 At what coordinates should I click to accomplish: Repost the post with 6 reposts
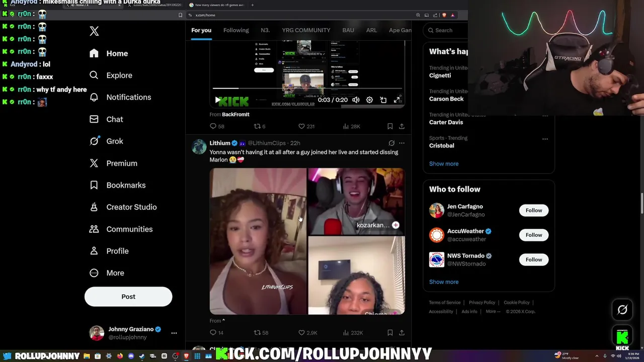click(260, 126)
